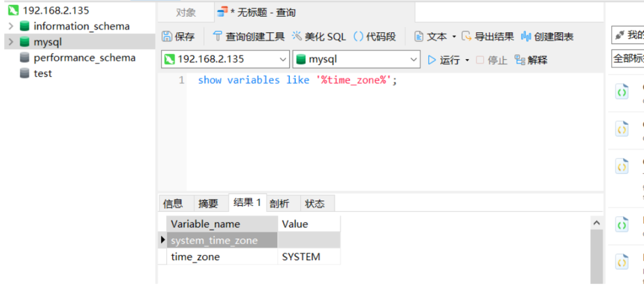Screen dimensions: 644x293
Task: Open the 文本 dropdown arrow
Action: 454,37
